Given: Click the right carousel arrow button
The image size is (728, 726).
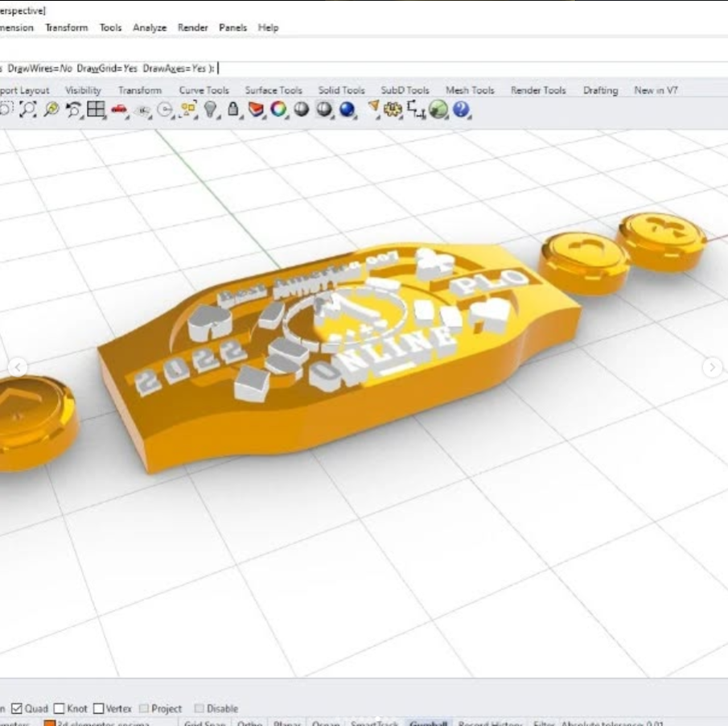Looking at the screenshot, I should tap(712, 368).
